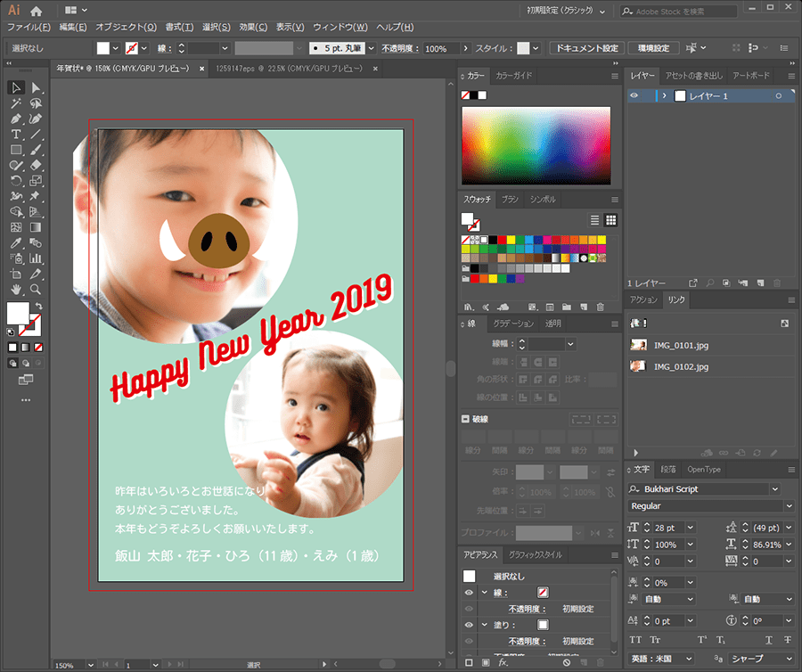The image size is (802, 672).
Task: Open the 効果(C) menu
Action: point(253,27)
